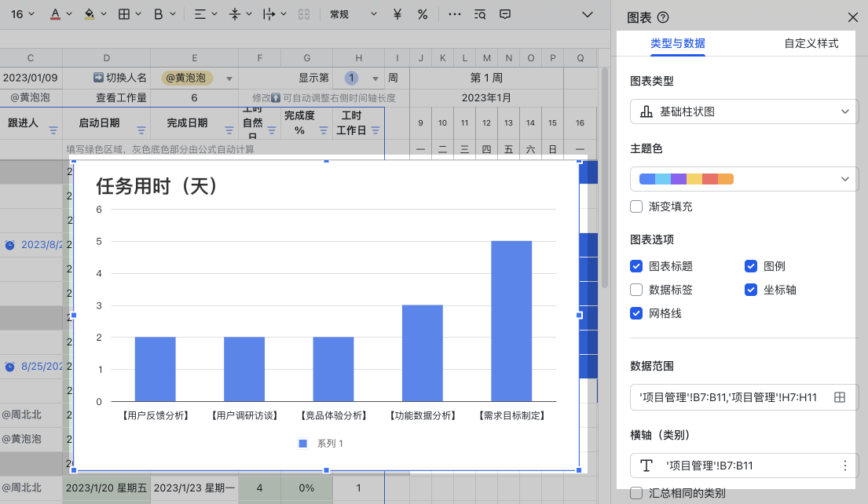Click the text type T icon in 横轴 field
The height and width of the screenshot is (504, 868).
(646, 466)
